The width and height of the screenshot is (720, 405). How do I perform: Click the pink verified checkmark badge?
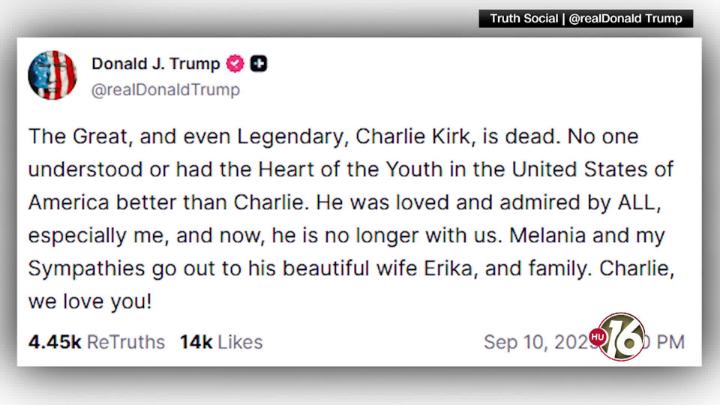click(235, 63)
